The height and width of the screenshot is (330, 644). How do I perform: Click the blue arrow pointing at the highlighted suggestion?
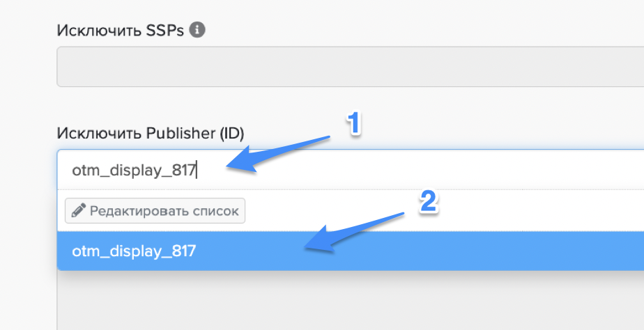[x=355, y=232]
